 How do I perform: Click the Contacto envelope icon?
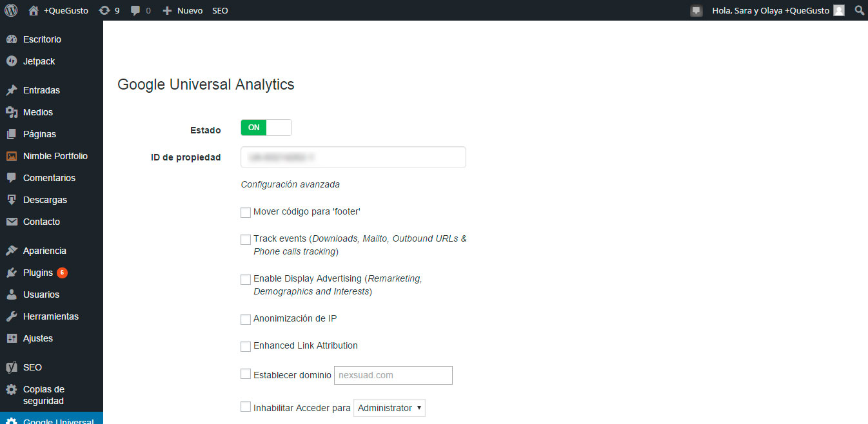12,222
